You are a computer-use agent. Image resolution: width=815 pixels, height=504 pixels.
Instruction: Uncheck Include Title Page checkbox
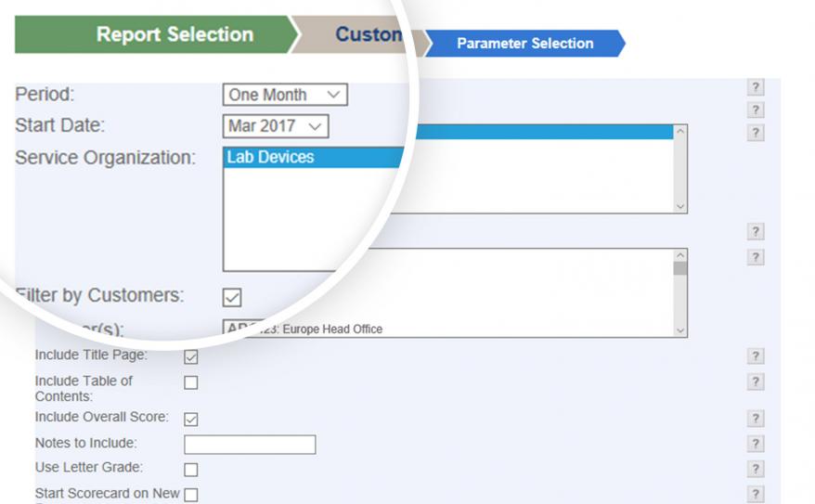[x=191, y=357]
